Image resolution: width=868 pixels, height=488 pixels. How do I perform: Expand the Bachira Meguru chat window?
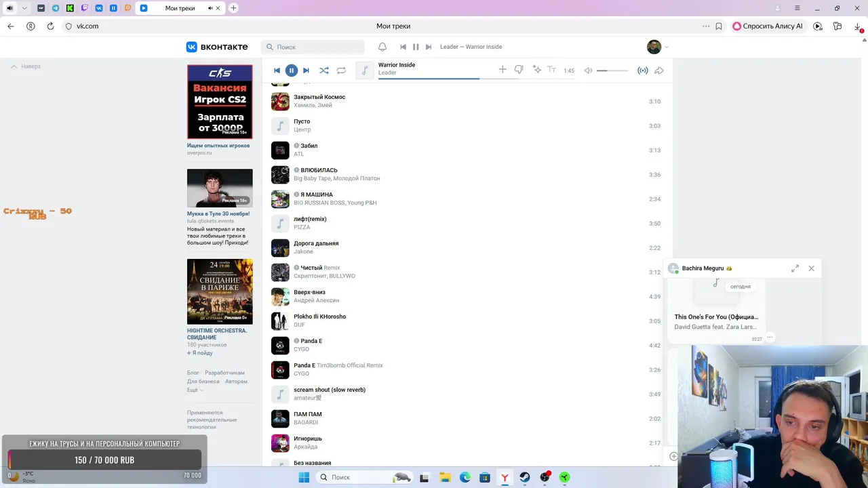point(795,268)
